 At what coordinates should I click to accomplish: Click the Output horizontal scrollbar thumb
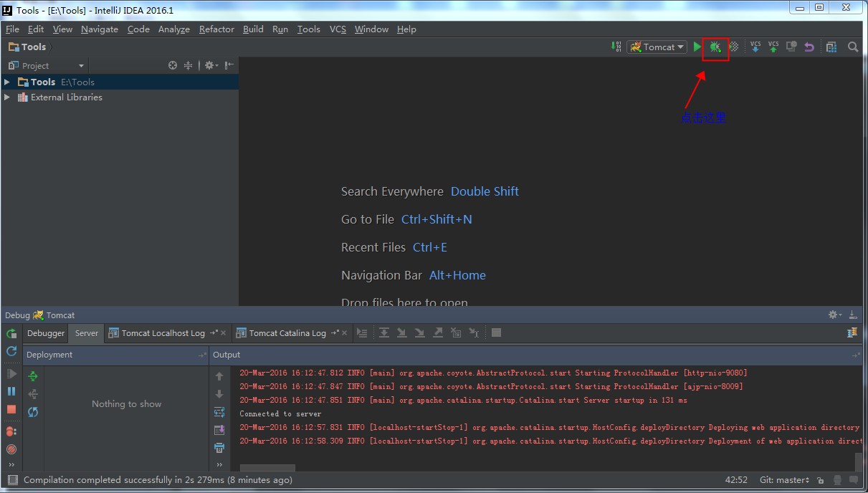pyautogui.click(x=267, y=468)
